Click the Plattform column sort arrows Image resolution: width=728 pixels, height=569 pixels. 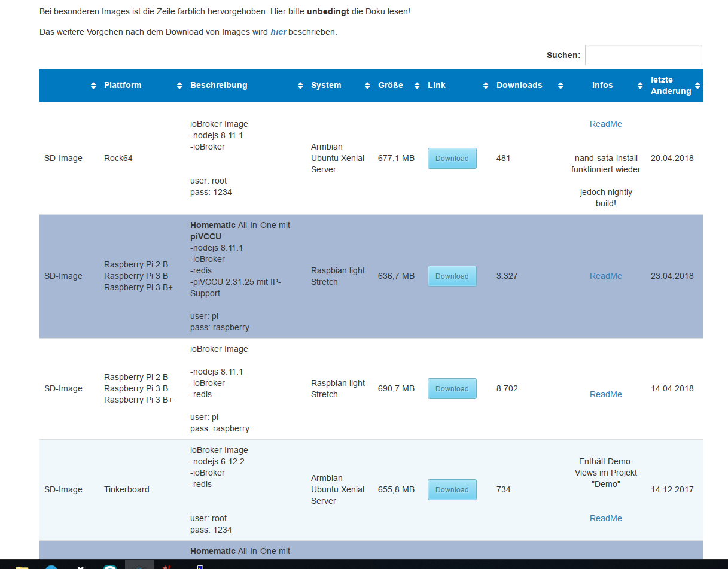click(x=179, y=86)
